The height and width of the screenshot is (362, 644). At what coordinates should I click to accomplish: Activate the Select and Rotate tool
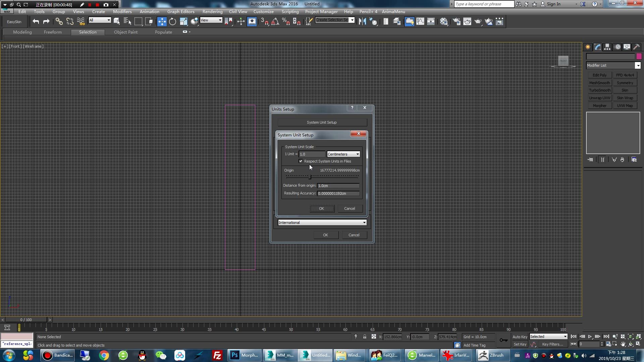click(172, 22)
